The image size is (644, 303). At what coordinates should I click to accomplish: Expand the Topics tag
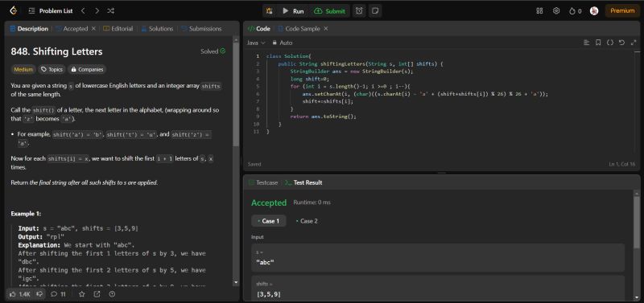(52, 69)
